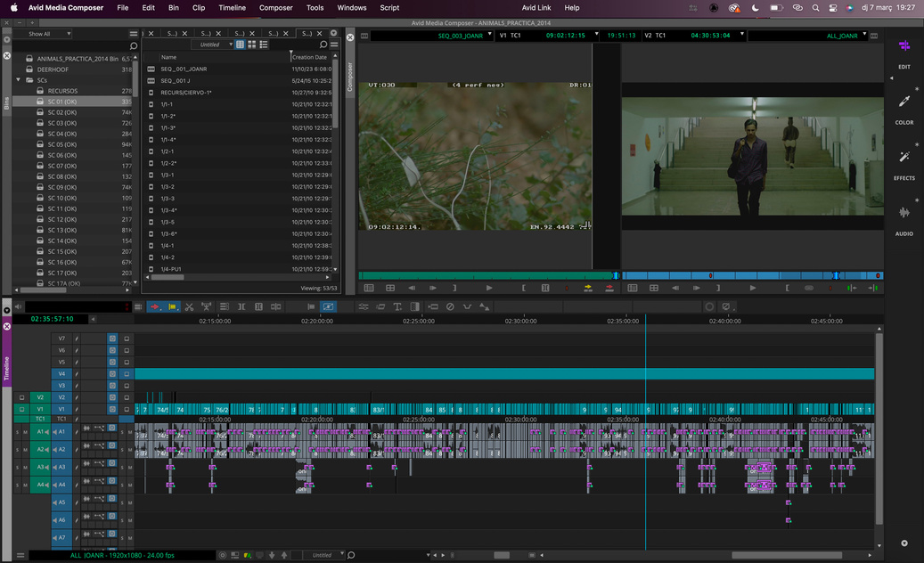Open the Timeline menu
This screenshot has width=924, height=563.
pos(233,8)
